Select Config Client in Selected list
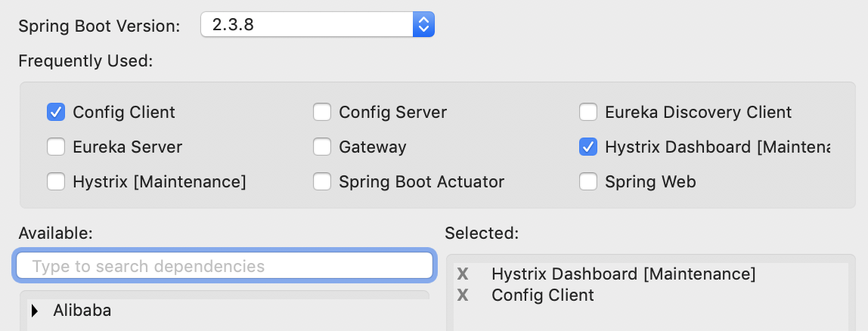Viewport: 868px width, 331px height. click(x=543, y=295)
